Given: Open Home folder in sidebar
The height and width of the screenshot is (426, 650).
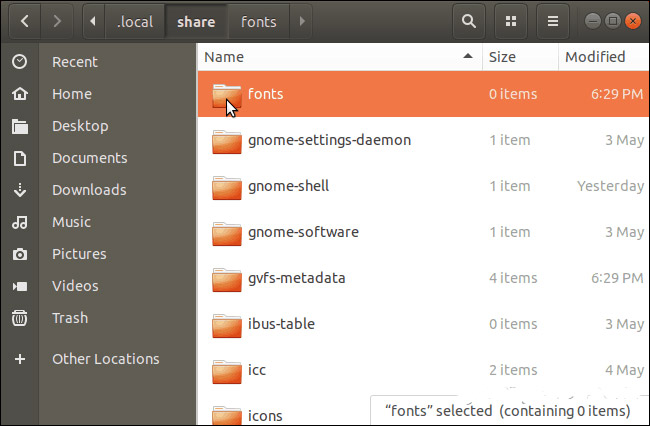Looking at the screenshot, I should 72,94.
